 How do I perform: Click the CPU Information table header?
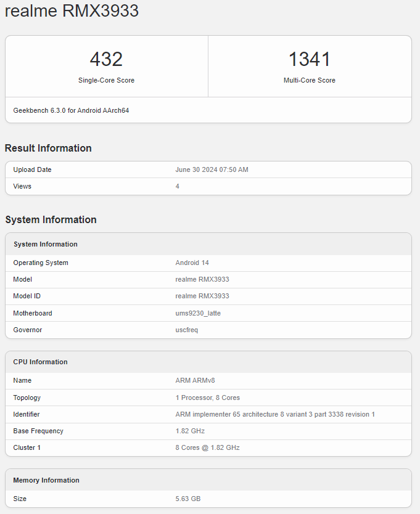click(41, 362)
